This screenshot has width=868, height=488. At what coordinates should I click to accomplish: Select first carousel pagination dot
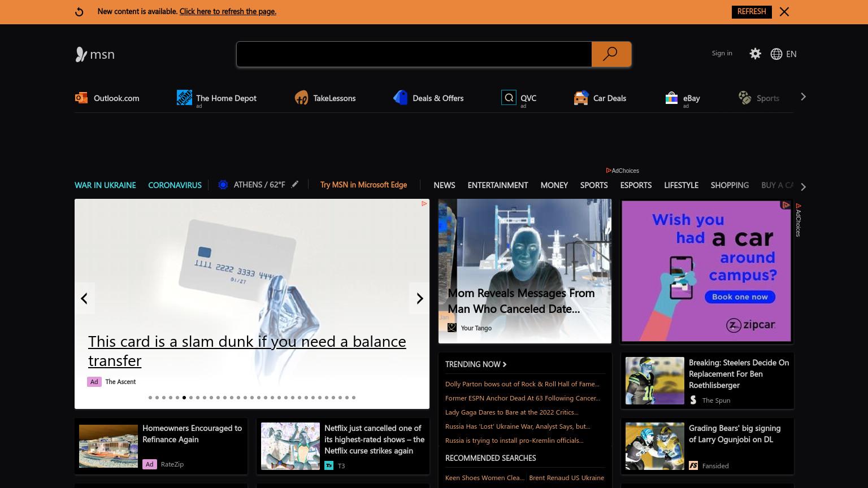150,398
